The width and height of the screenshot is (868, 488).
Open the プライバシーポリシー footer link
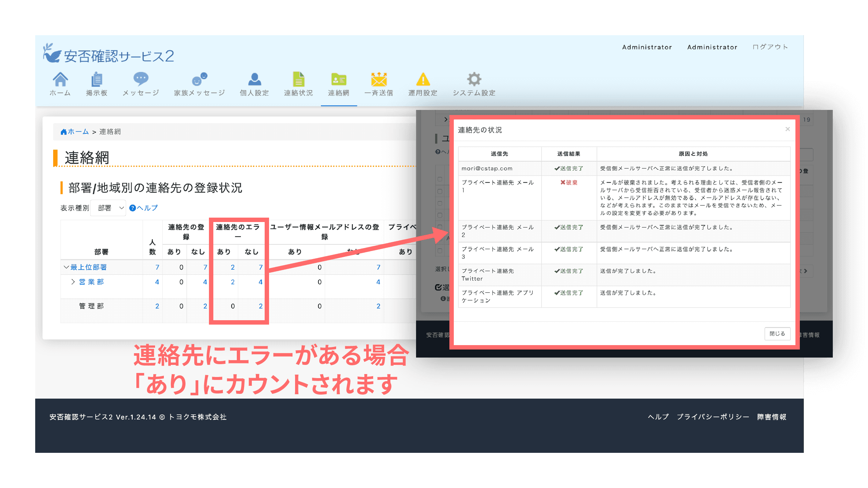713,417
